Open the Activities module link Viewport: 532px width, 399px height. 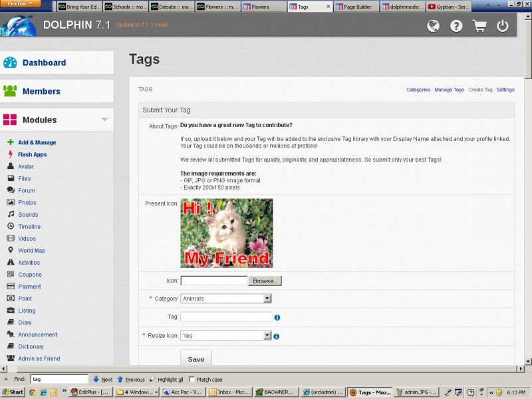pyautogui.click(x=29, y=262)
